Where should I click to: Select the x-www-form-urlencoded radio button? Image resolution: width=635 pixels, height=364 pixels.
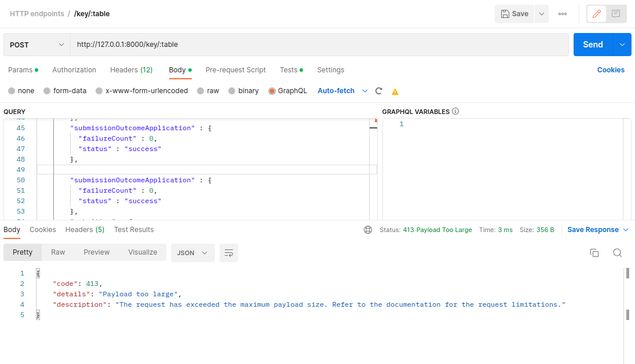point(99,91)
